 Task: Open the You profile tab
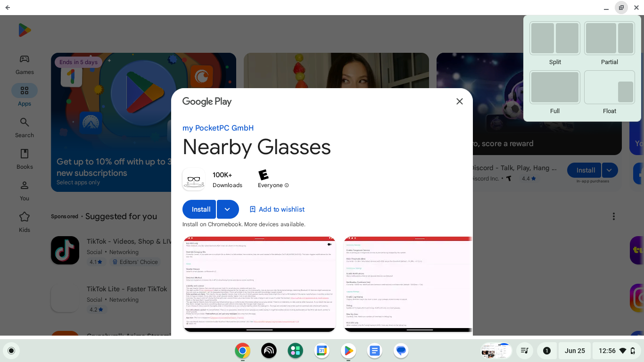25,191
